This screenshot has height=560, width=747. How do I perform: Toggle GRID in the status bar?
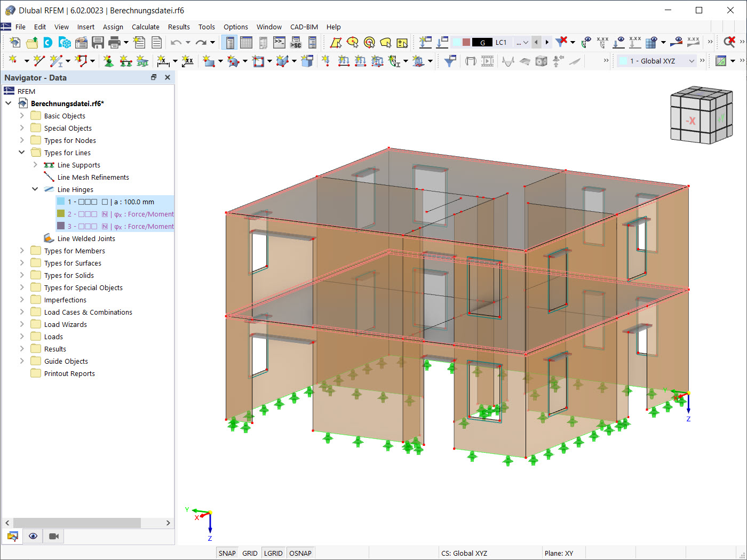coord(250,553)
